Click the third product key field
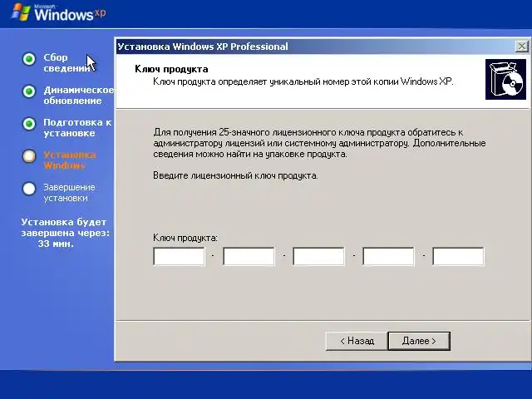Screen dimensions: 532x399 click(x=318, y=256)
